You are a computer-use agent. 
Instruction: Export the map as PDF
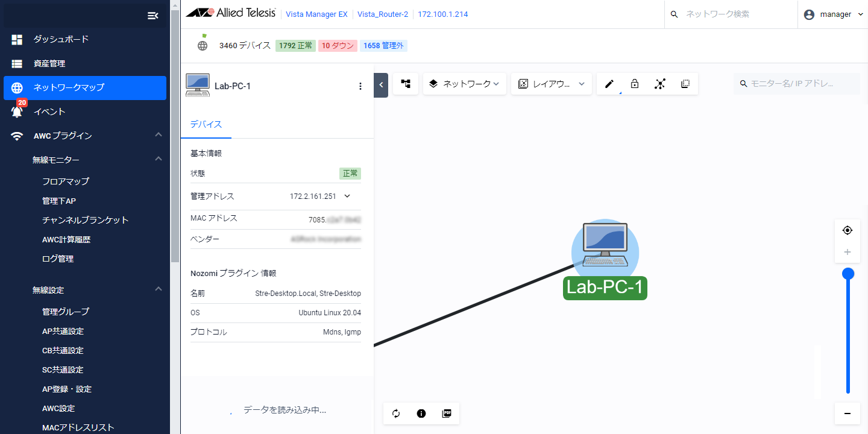pos(447,414)
